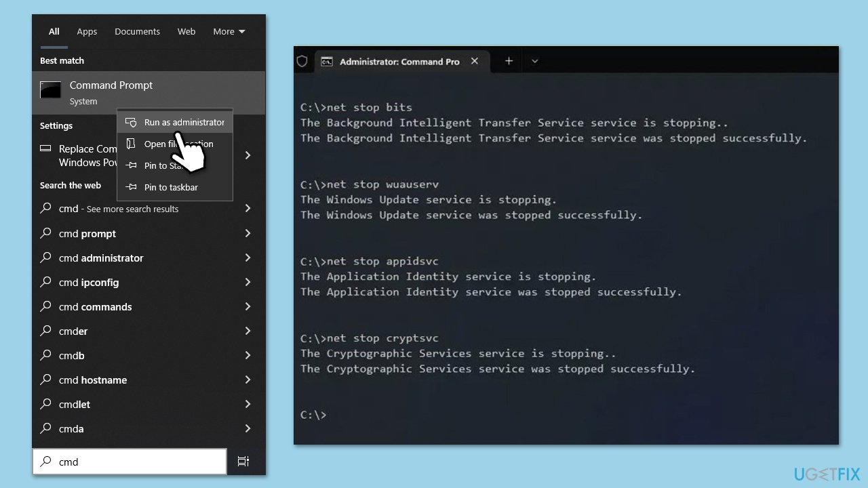The height and width of the screenshot is (488, 868).
Task: Click the 'net stop bits' command line
Action: [x=356, y=107]
